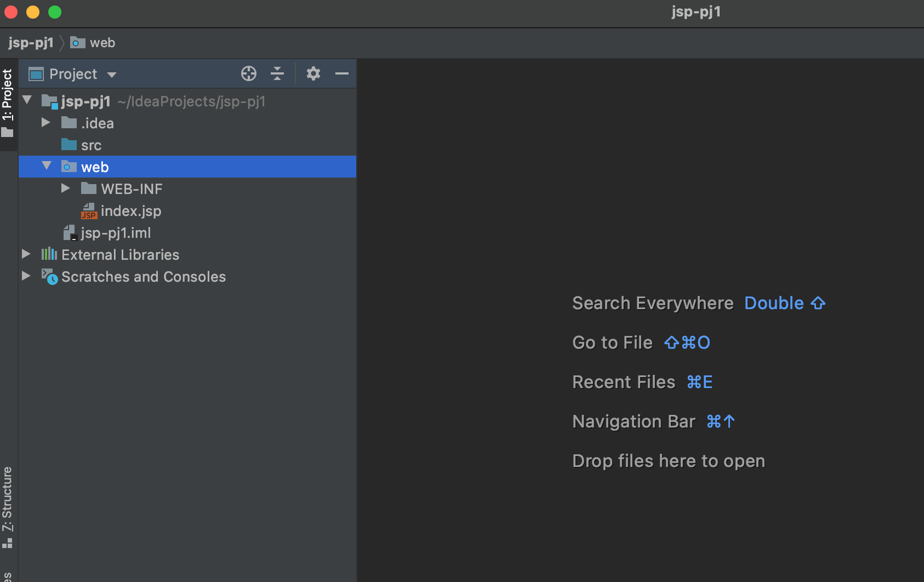Click the WEB-INF folder icon
The height and width of the screenshot is (582, 924).
coord(89,188)
